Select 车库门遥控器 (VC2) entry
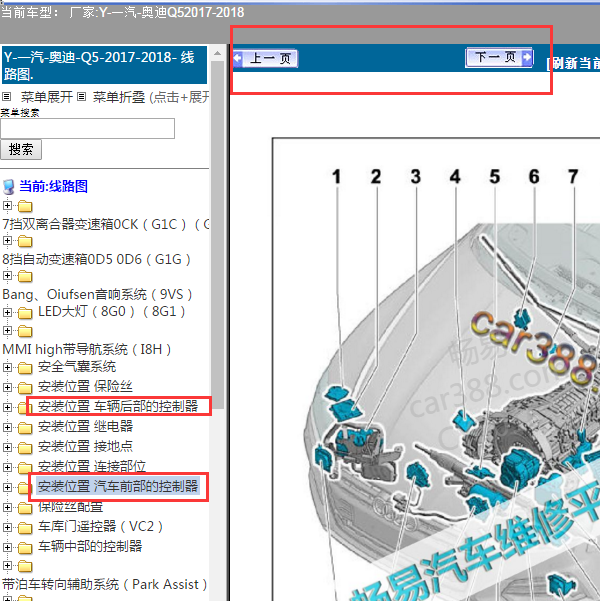Screen dimensions: 600x601 tap(100, 527)
